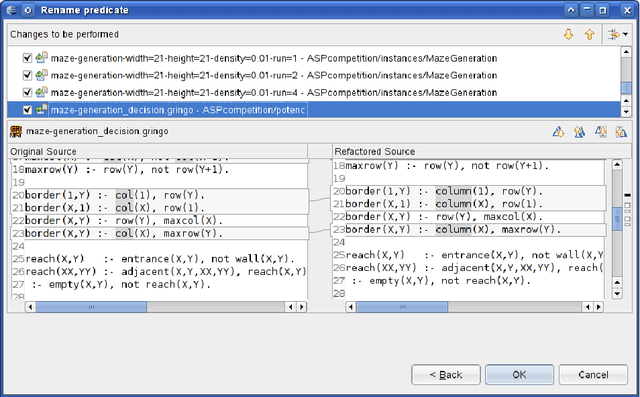Click file icon of maze-generation_decision.gringo row
This screenshot has width=640, height=397.
(41, 109)
